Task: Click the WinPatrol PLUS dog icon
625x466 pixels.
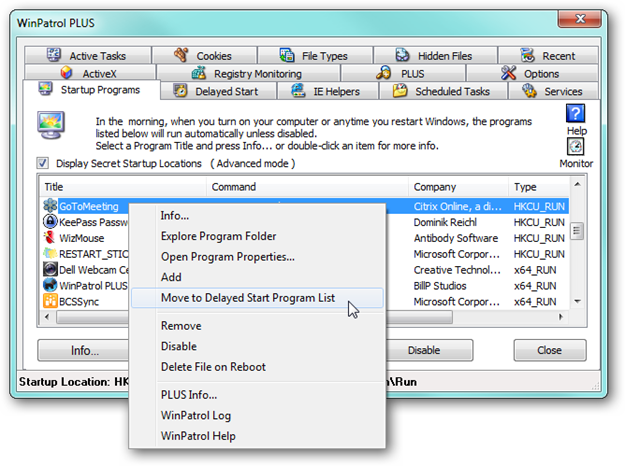Action: pos(50,285)
